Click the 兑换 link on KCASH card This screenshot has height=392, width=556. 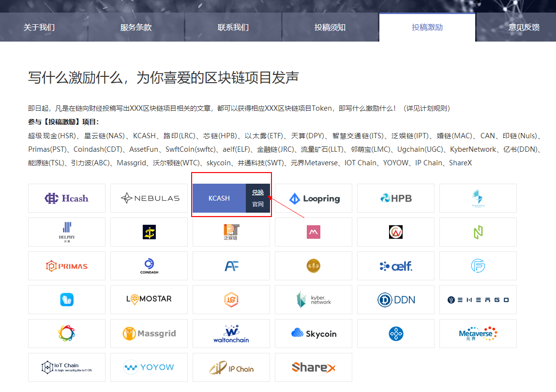[258, 192]
